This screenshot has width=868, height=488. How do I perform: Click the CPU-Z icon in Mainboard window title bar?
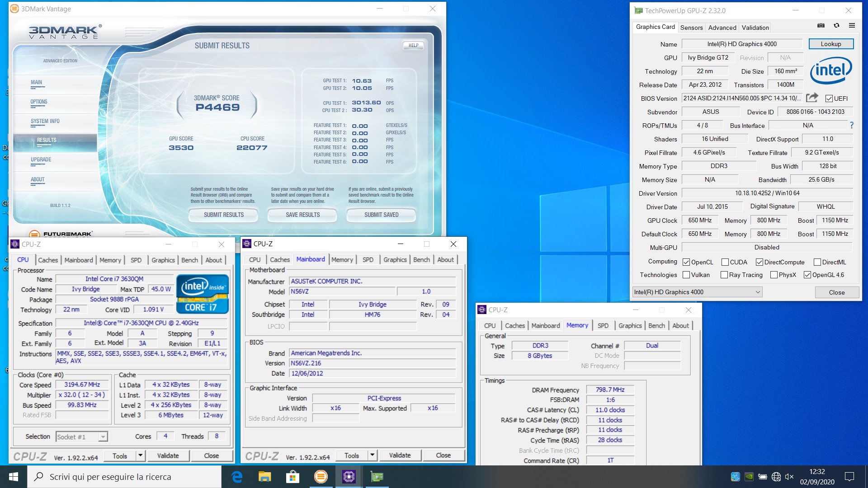coord(247,244)
